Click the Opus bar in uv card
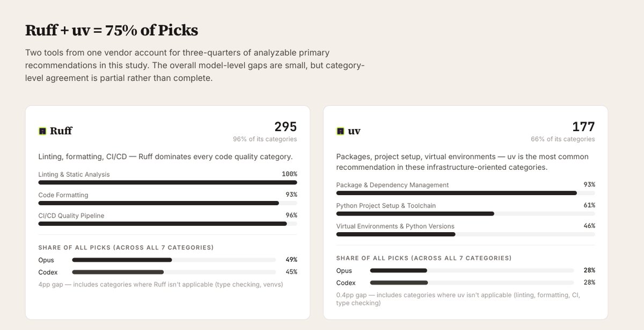The image size is (644, 330). (472, 270)
